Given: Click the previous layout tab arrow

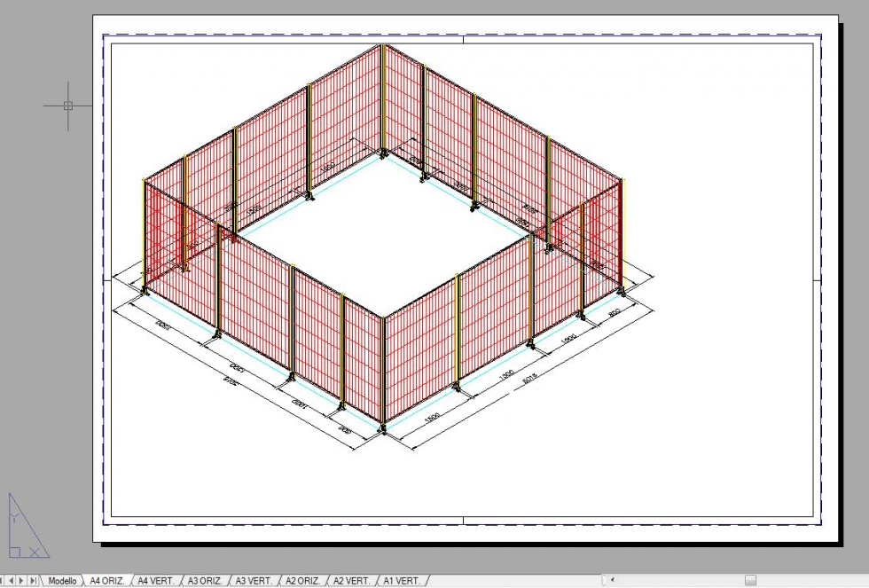Looking at the screenshot, I should point(12,581).
